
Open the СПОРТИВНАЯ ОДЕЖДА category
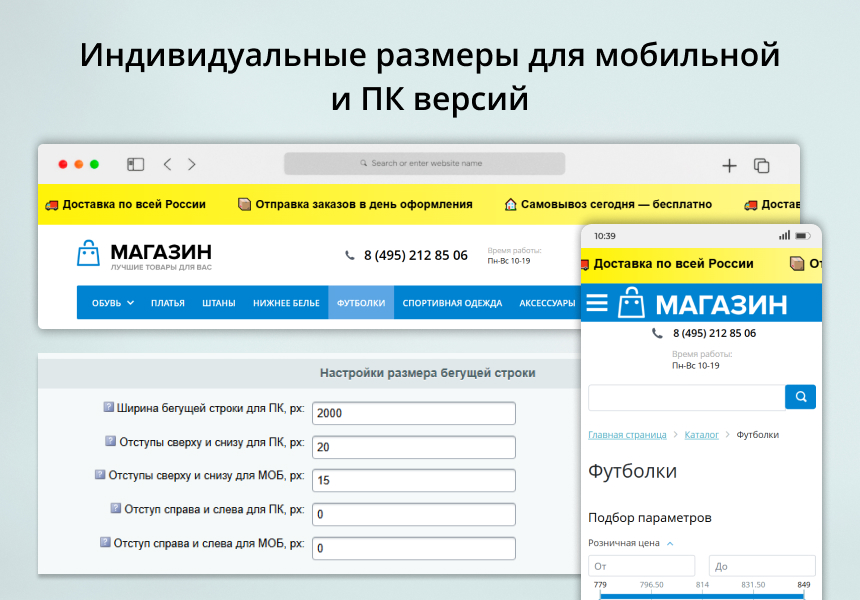point(452,303)
